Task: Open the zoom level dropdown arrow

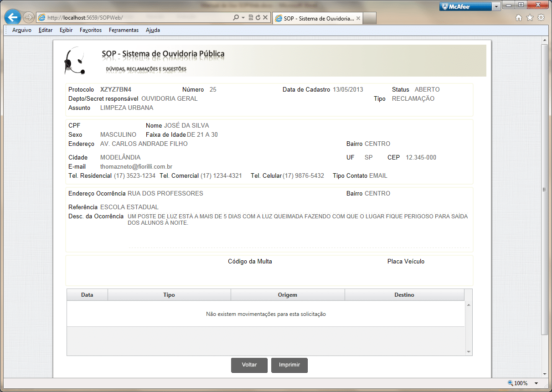Action: click(536, 383)
